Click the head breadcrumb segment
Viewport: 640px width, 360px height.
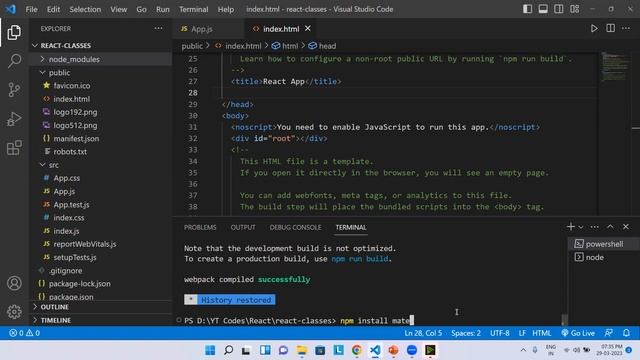point(322,46)
